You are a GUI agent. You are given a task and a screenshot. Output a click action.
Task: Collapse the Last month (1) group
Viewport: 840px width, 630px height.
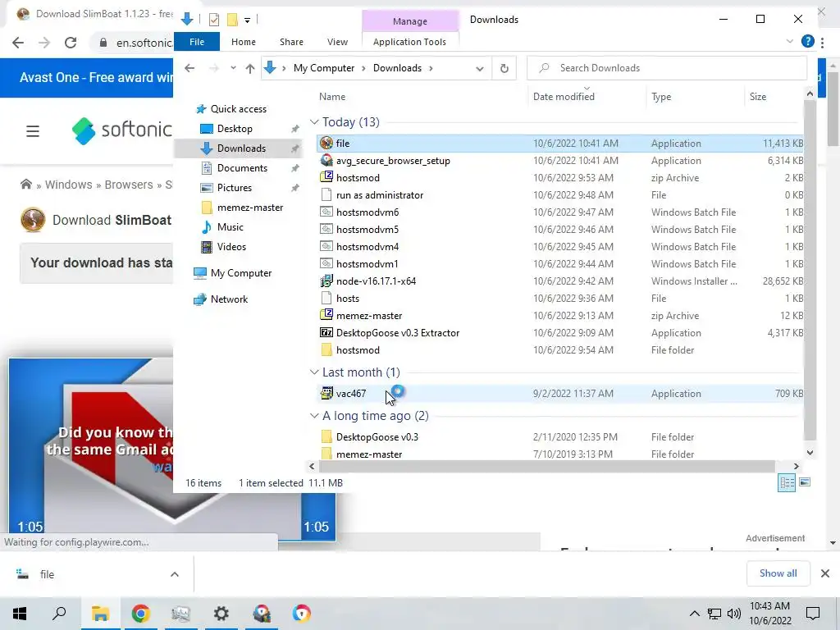[x=314, y=372]
